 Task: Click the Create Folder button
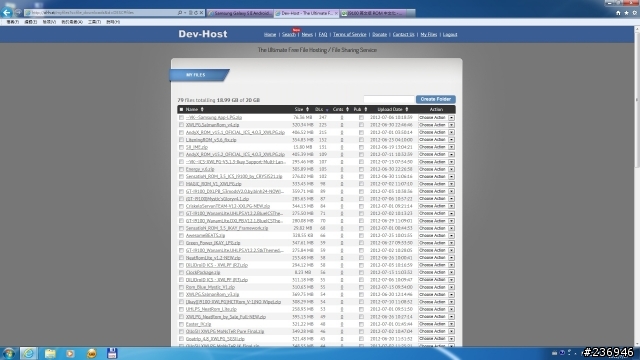pos(436,99)
